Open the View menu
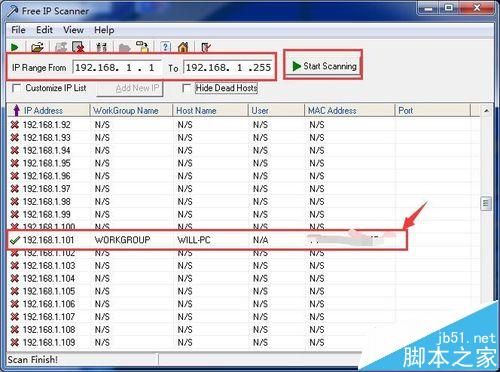Viewport: 500px width, 372px height. tap(73, 30)
